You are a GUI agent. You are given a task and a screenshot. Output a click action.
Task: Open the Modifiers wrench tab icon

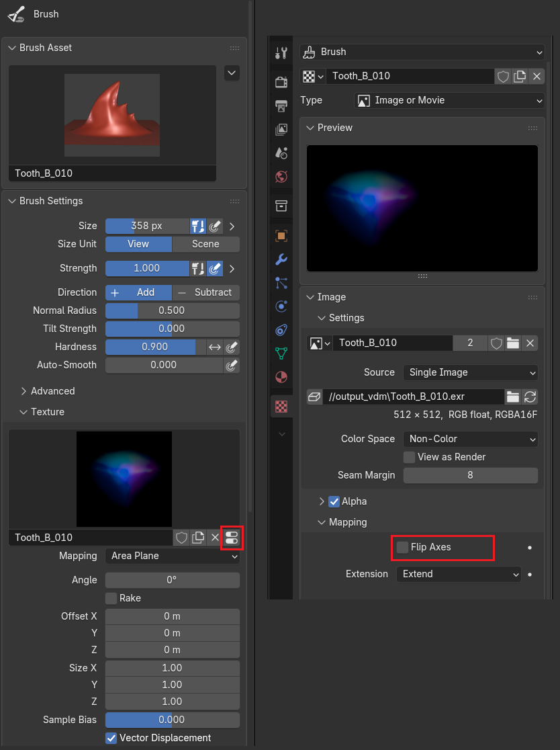tap(281, 259)
